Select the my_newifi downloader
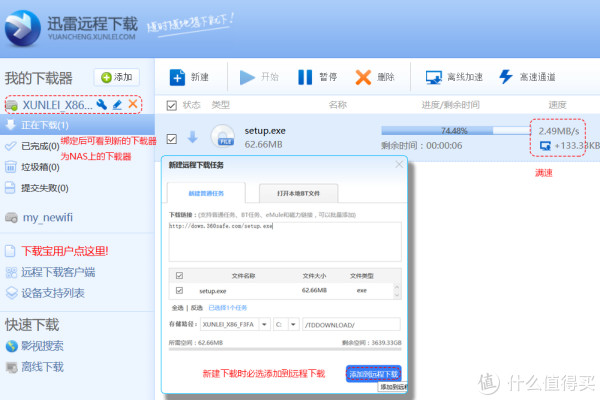 point(47,217)
